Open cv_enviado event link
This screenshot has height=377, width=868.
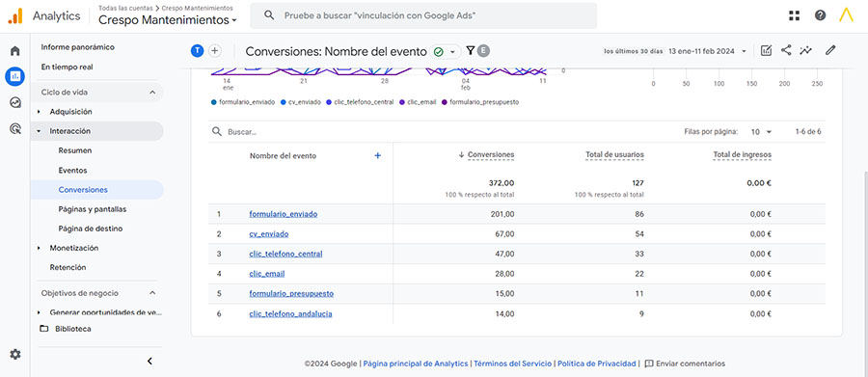click(268, 234)
